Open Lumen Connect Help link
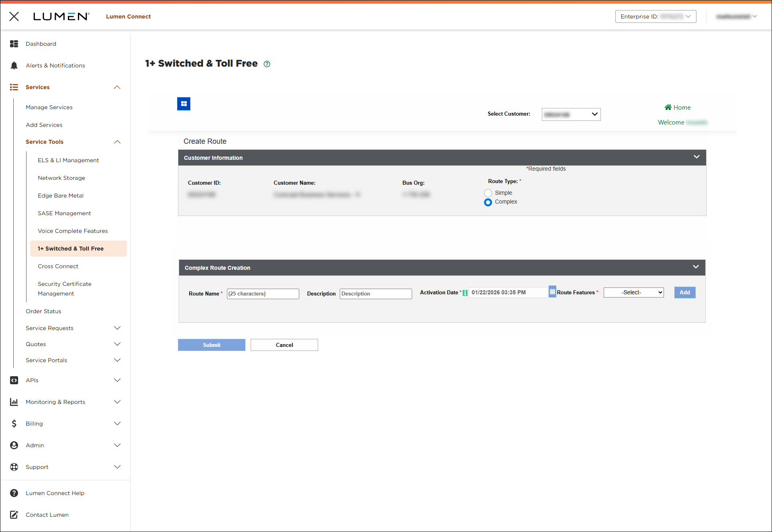The image size is (772, 532). click(55, 493)
